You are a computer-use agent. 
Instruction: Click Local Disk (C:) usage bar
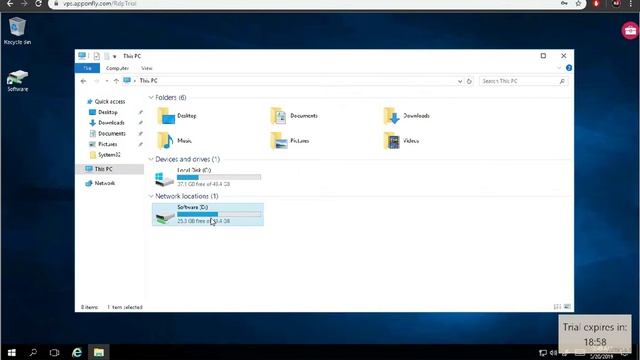[219, 177]
